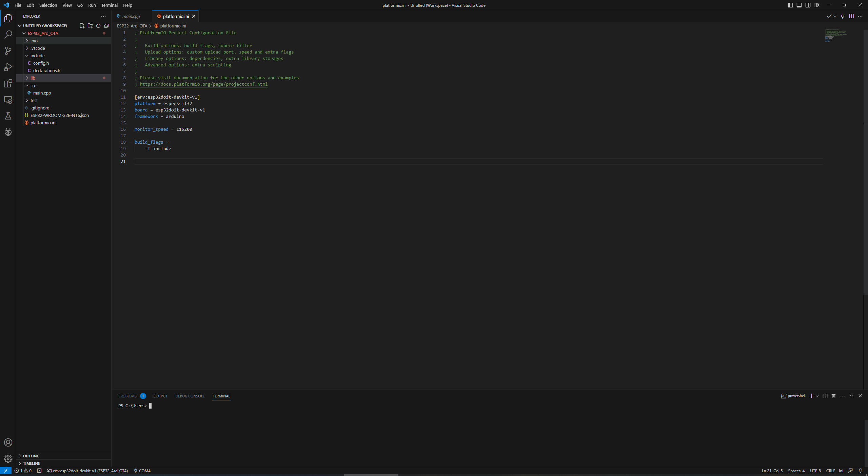Click the https://docs.platformio.org link
The height and width of the screenshot is (476, 868).
(203, 84)
